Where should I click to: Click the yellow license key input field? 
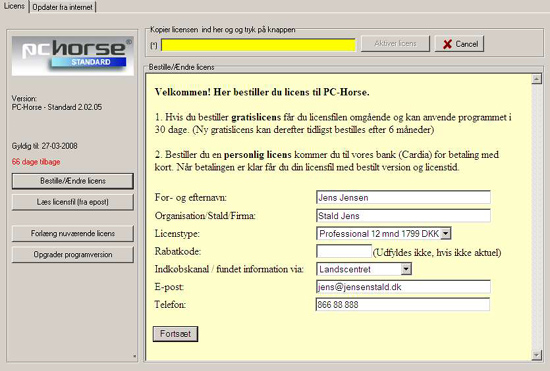coord(259,45)
